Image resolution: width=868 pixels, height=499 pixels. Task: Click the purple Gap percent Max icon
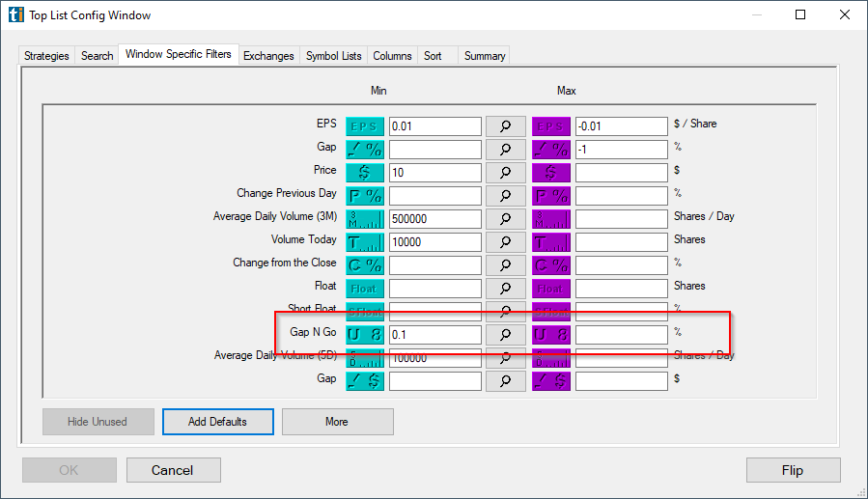[x=550, y=150]
